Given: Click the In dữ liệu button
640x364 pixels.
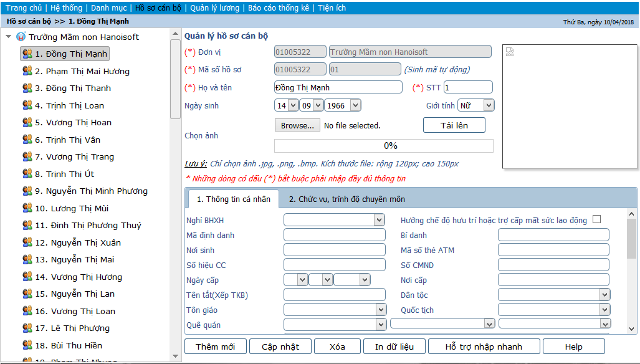Looking at the screenshot, I should 394,347.
